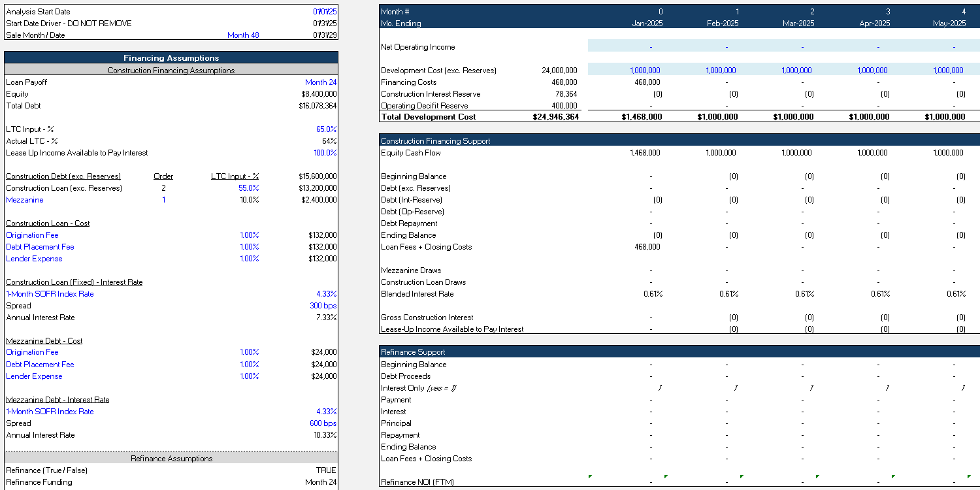The image size is (980, 490).
Task: Select the Actual LTC 64% value
Action: click(329, 141)
